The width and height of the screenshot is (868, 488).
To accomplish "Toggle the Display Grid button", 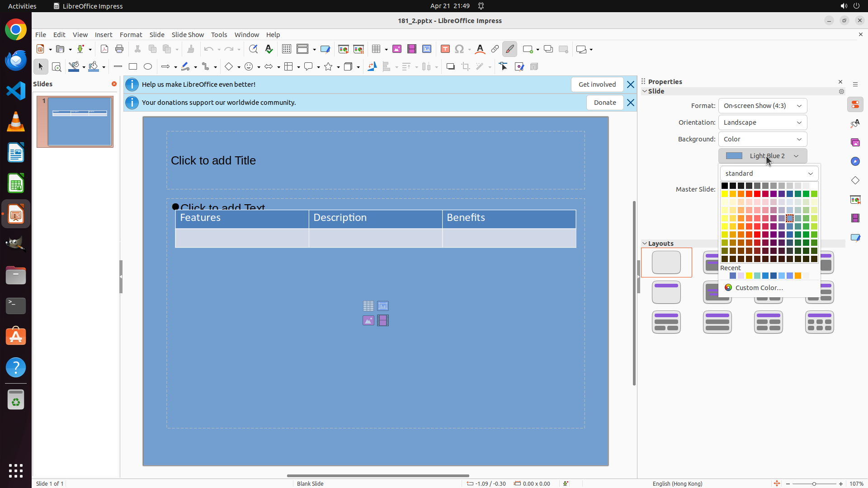I will click(x=287, y=49).
